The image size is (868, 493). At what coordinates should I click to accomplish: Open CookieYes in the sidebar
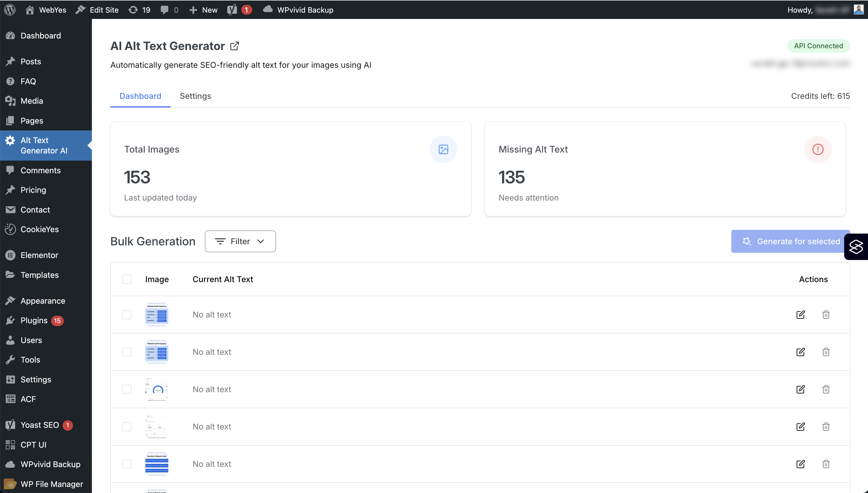point(46,229)
